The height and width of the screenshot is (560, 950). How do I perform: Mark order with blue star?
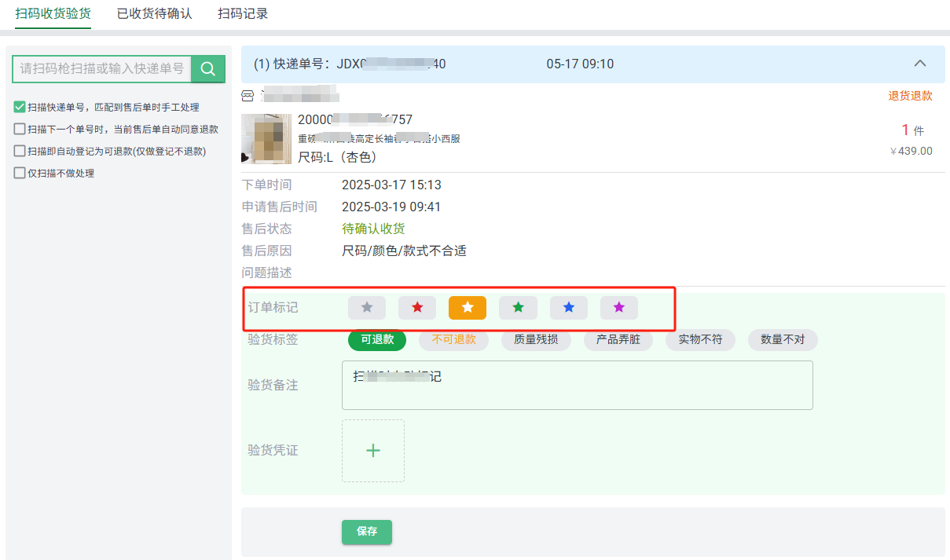pos(568,308)
